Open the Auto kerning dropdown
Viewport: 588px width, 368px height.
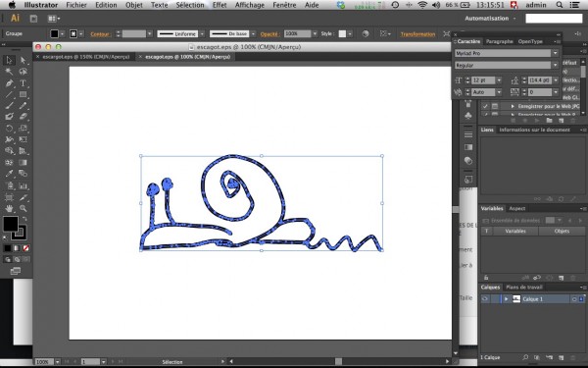[x=499, y=92]
